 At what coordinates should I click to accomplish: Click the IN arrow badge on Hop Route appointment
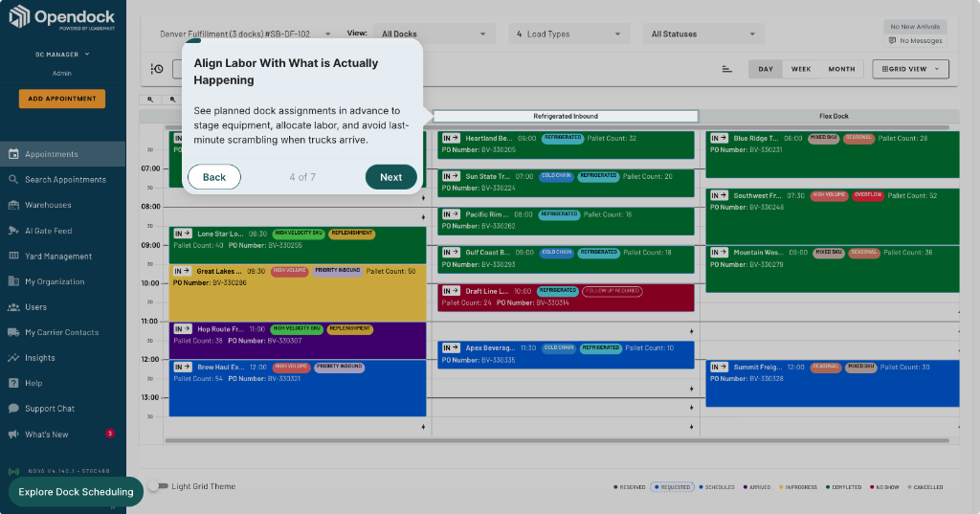click(x=183, y=329)
